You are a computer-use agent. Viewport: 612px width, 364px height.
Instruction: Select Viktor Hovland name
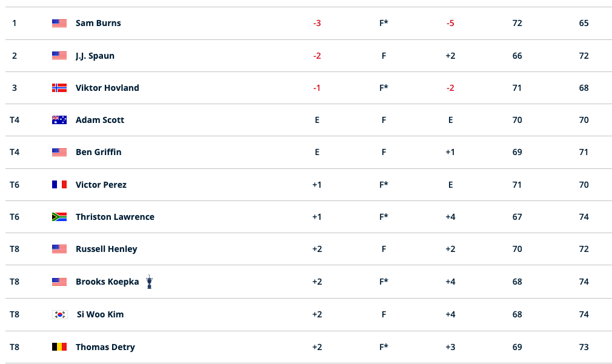tap(107, 88)
